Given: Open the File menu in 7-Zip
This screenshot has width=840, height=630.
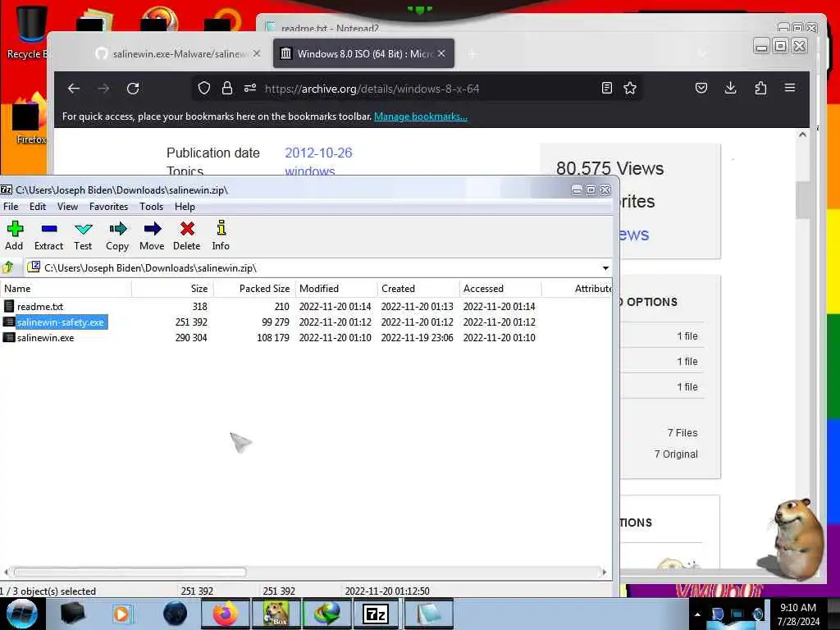Looking at the screenshot, I should [x=11, y=206].
